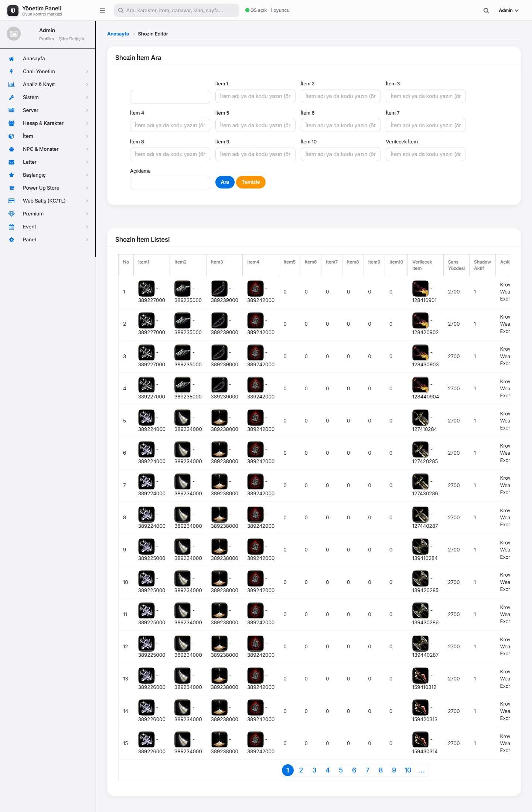Click the Power Up Store cart icon

(11, 188)
